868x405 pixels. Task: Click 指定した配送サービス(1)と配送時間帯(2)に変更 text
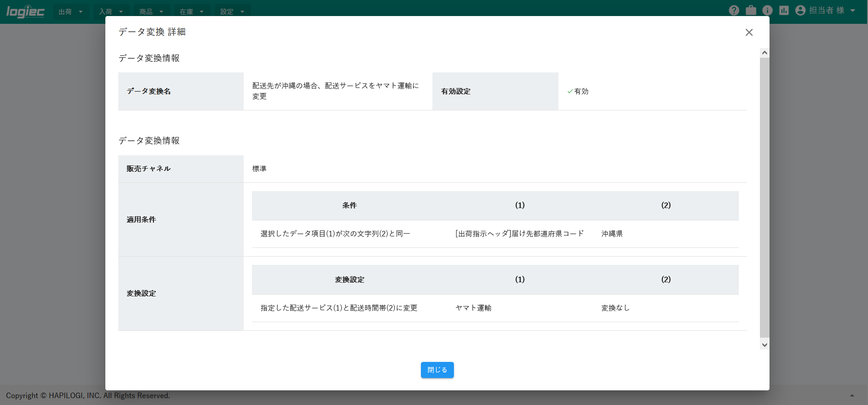(339, 308)
